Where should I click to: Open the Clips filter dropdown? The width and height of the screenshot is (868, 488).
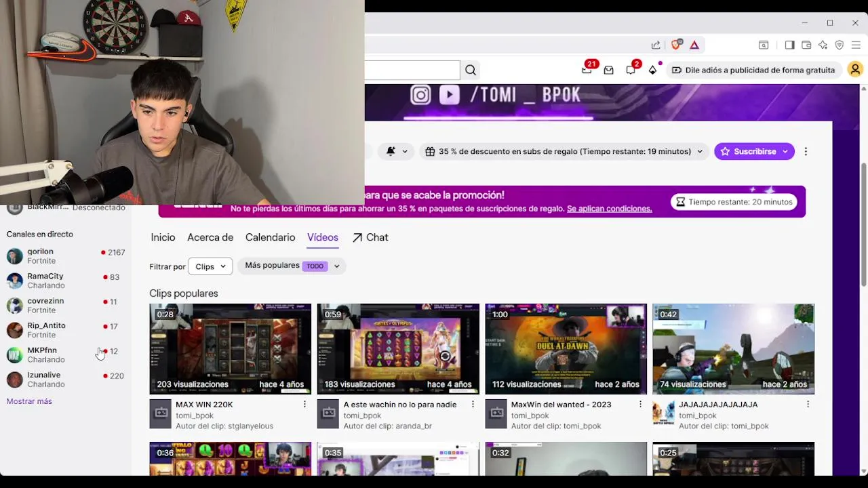[210, 266]
